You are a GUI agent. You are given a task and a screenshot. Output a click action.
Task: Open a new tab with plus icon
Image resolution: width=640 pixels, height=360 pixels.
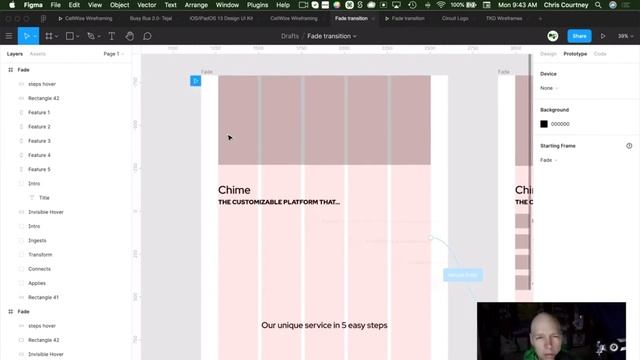click(x=540, y=18)
